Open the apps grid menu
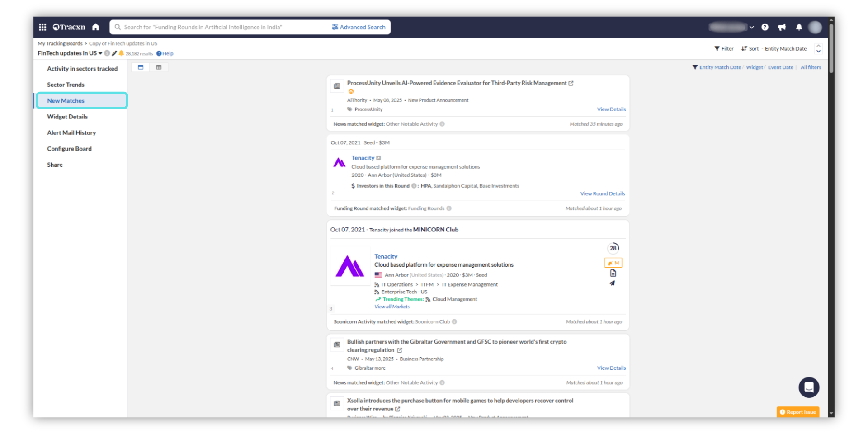 [x=42, y=27]
